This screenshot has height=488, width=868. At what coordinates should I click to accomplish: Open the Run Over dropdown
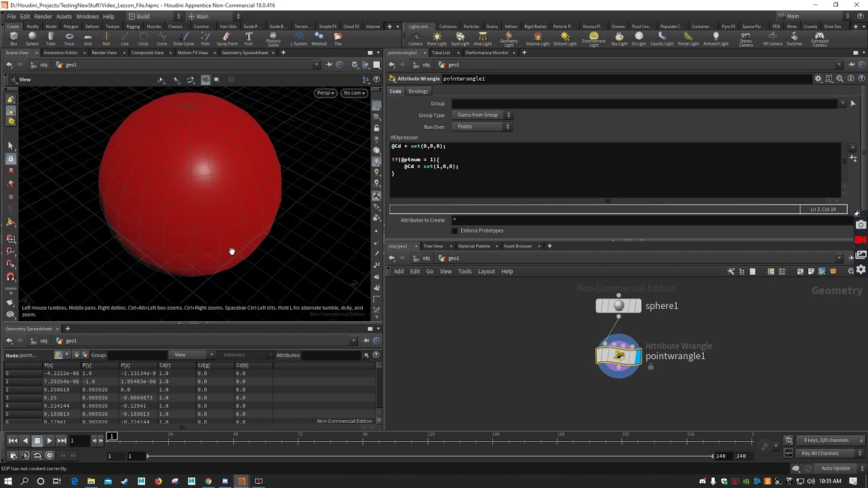coord(481,127)
